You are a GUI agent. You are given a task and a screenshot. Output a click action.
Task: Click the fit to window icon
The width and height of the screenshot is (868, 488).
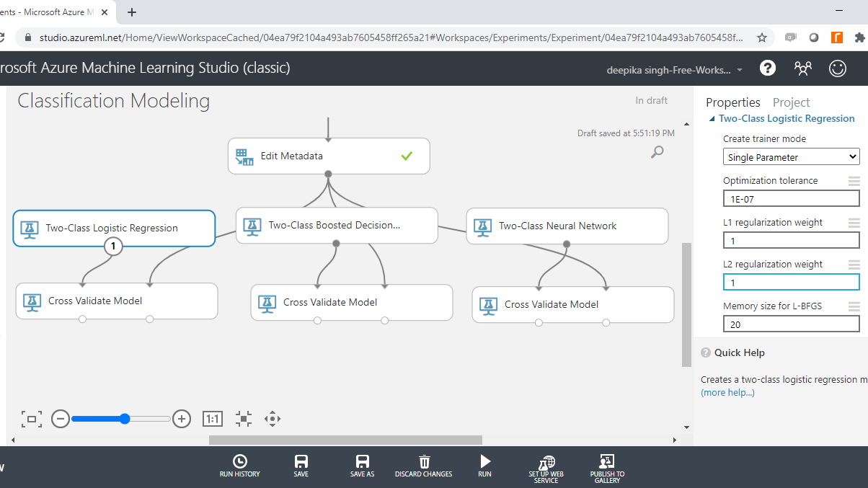(x=32, y=418)
